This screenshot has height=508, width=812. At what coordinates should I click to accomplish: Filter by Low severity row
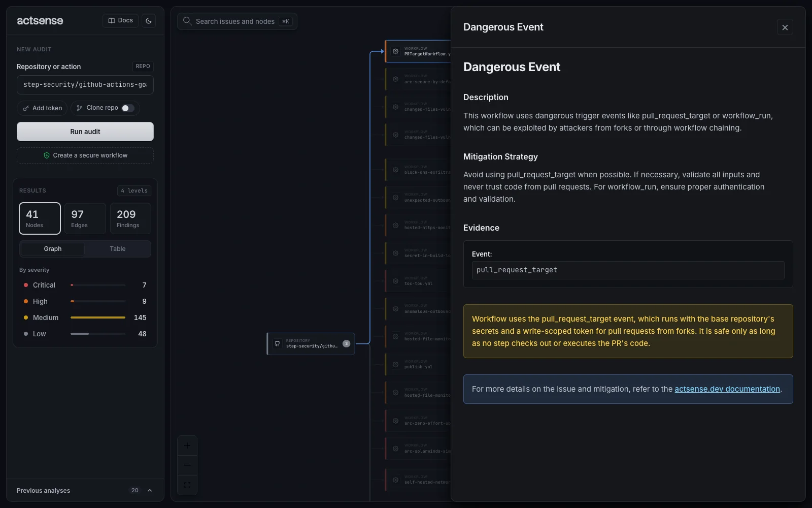point(85,334)
